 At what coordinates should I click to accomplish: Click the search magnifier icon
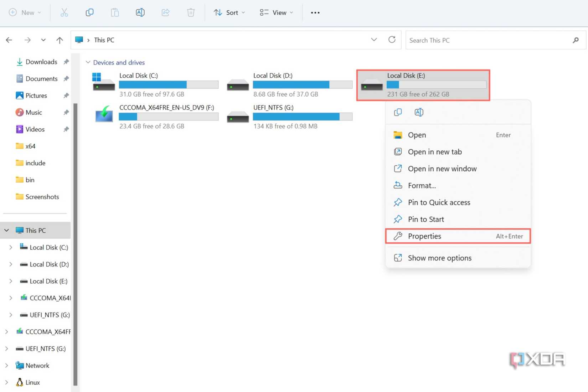pyautogui.click(x=576, y=40)
